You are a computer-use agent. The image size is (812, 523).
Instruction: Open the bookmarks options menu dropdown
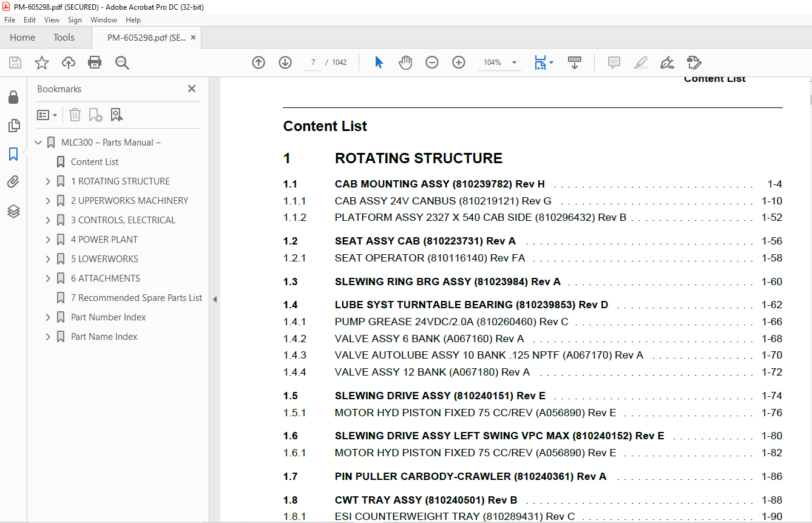pyautogui.click(x=47, y=115)
